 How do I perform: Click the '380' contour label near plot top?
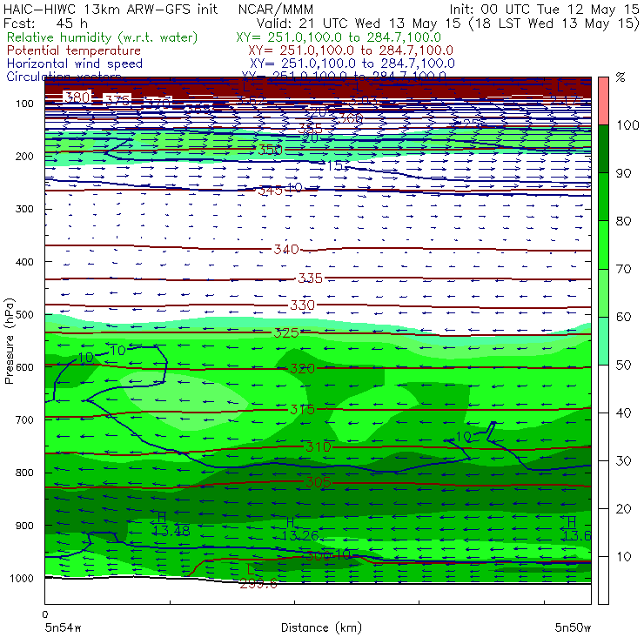coord(77,97)
